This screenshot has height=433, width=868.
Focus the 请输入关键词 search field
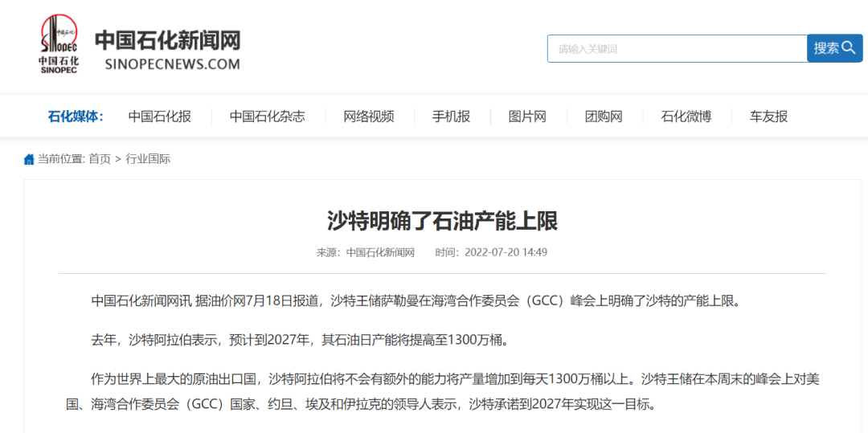click(x=677, y=49)
